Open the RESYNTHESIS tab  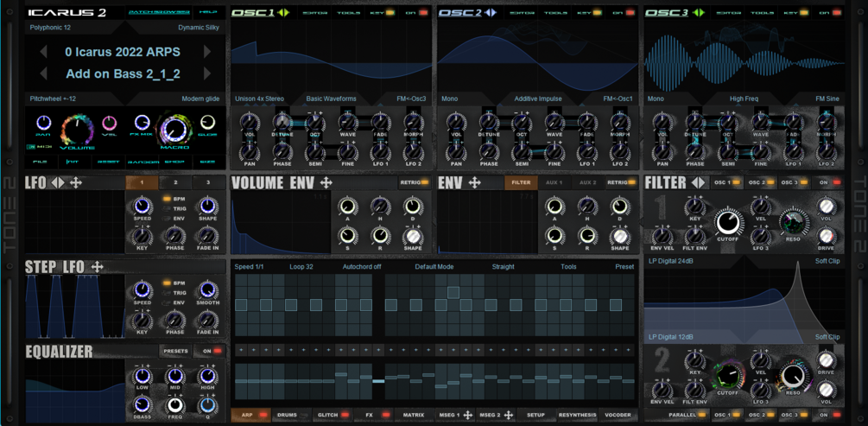pyautogui.click(x=578, y=415)
